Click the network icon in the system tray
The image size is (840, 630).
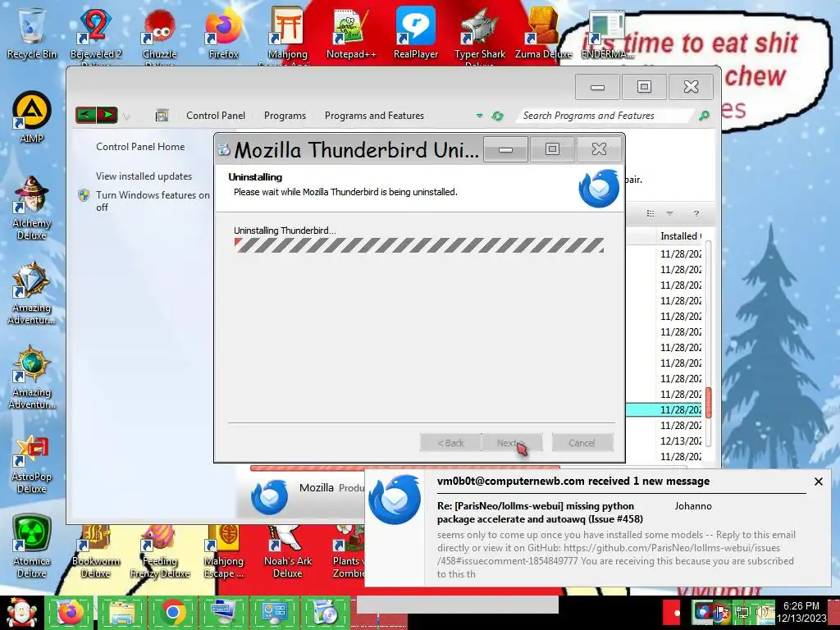[742, 612]
